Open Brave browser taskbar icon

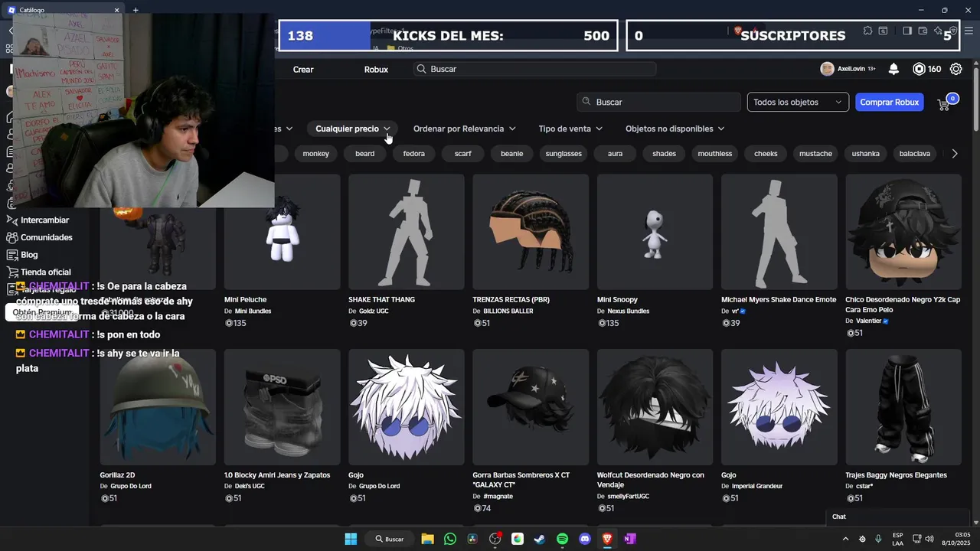[607, 539]
